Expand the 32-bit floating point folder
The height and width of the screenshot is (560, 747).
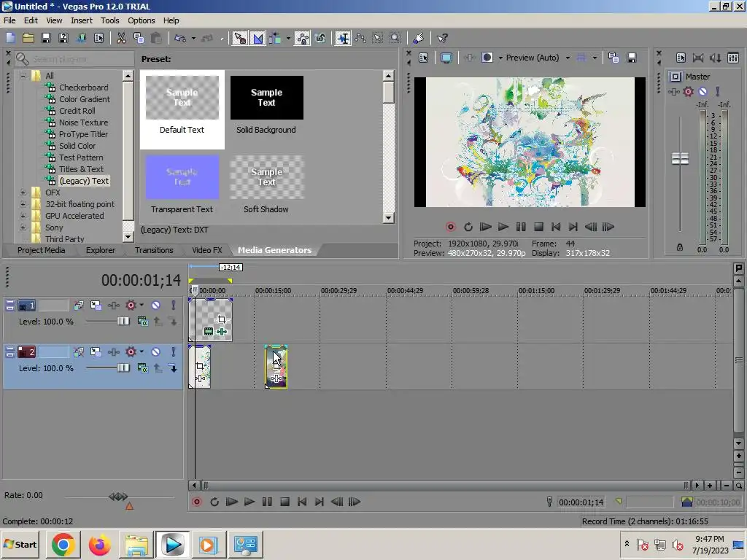(x=23, y=204)
